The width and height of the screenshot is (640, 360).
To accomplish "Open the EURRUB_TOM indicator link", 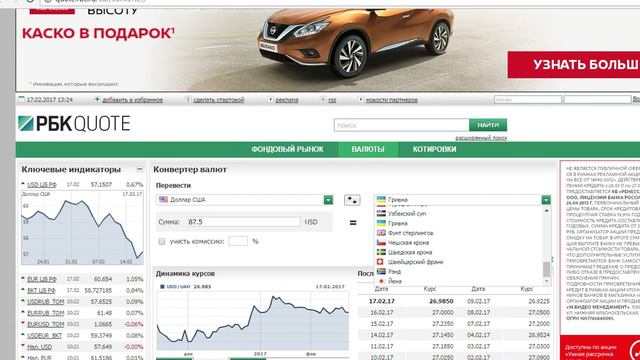I will click(46, 313).
